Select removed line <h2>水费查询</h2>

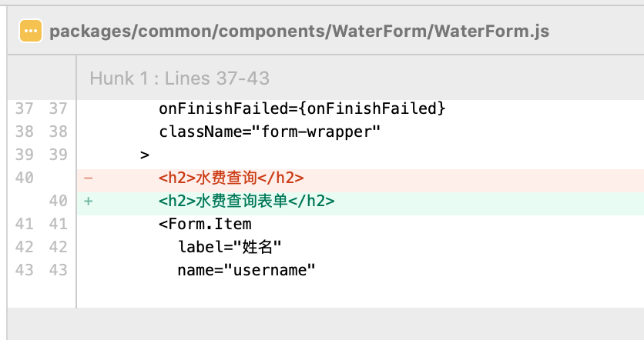pyautogui.click(x=231, y=178)
